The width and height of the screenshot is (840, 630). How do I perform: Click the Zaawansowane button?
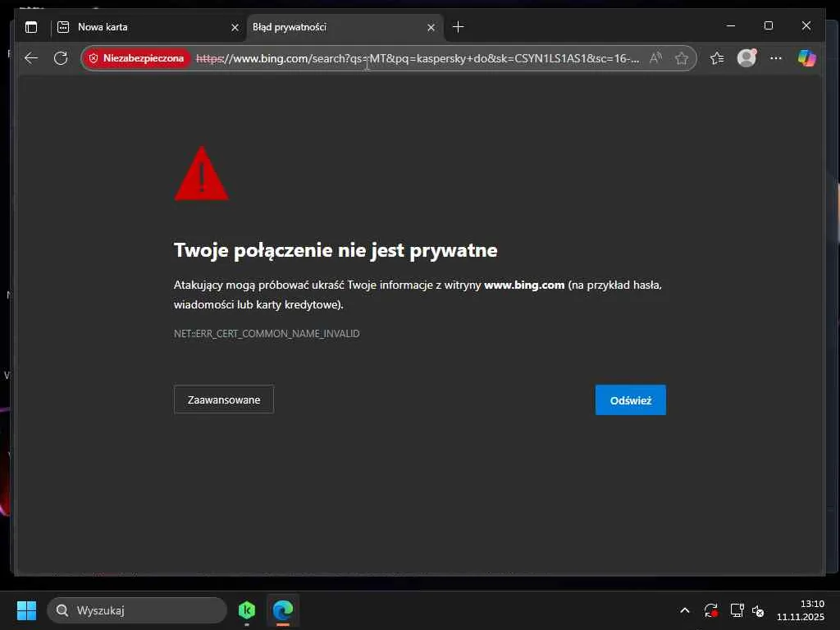click(224, 399)
